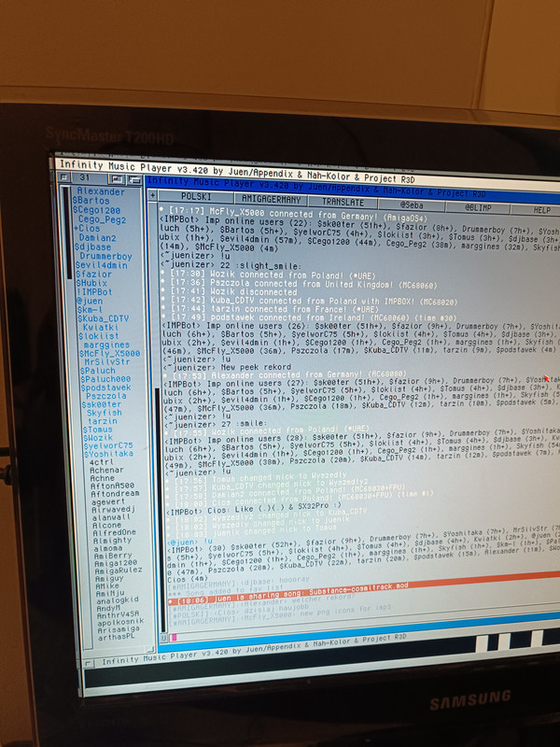Image resolution: width=560 pixels, height=747 pixels.
Task: Select user Alexander in user list
Action: click(x=101, y=191)
